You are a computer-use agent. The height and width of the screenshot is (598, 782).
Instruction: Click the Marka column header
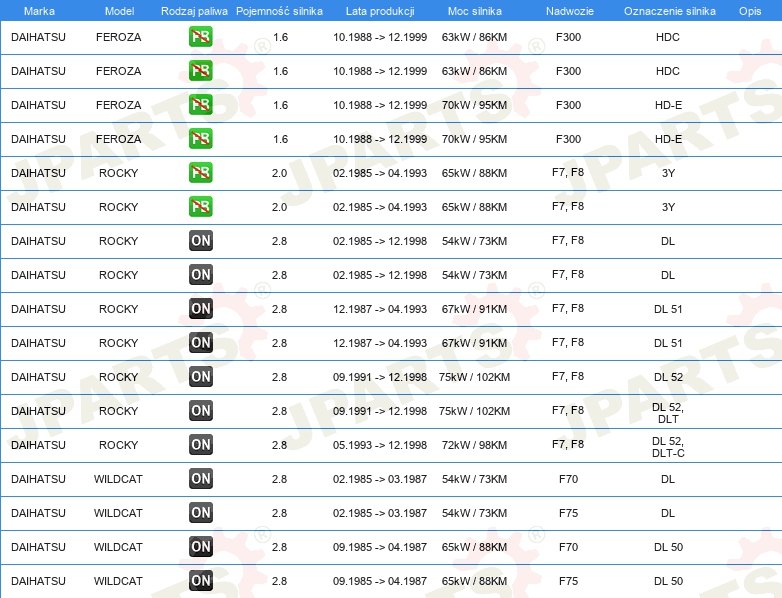pyautogui.click(x=39, y=11)
